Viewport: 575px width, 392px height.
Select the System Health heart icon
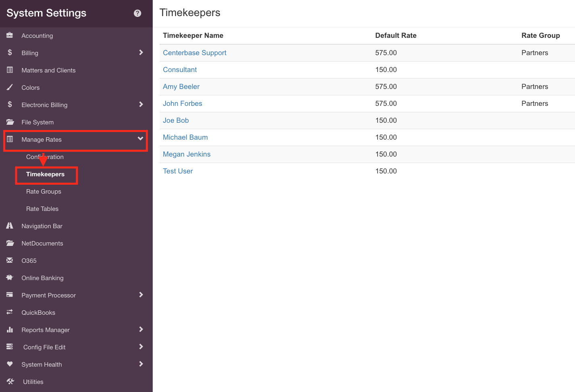point(10,364)
